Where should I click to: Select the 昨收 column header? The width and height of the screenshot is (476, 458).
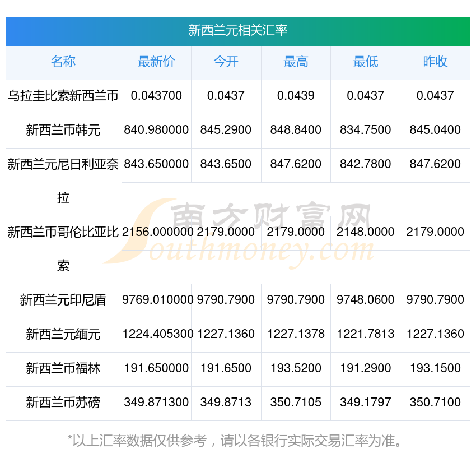coord(435,62)
